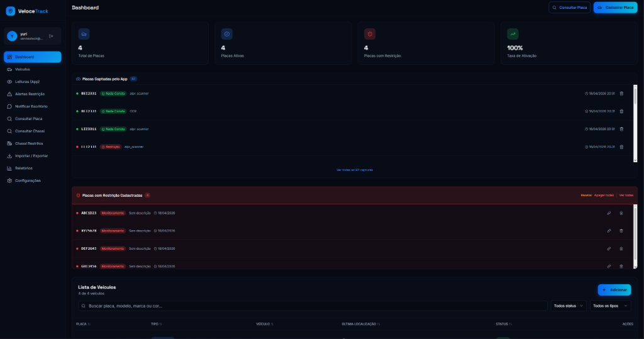Viewport: 644px width, 339px height.
Task: Click the Lista de Veículos heading
Action: (x=97, y=287)
